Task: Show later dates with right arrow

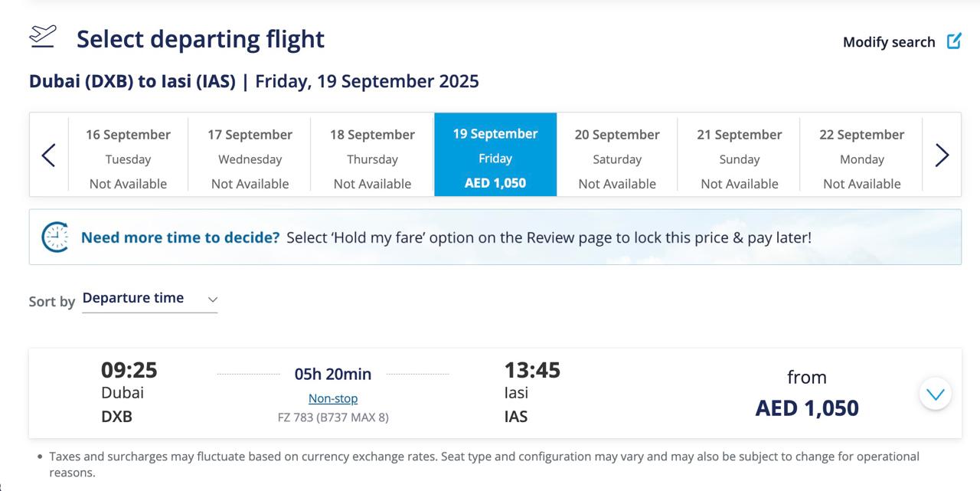Action: click(x=942, y=155)
